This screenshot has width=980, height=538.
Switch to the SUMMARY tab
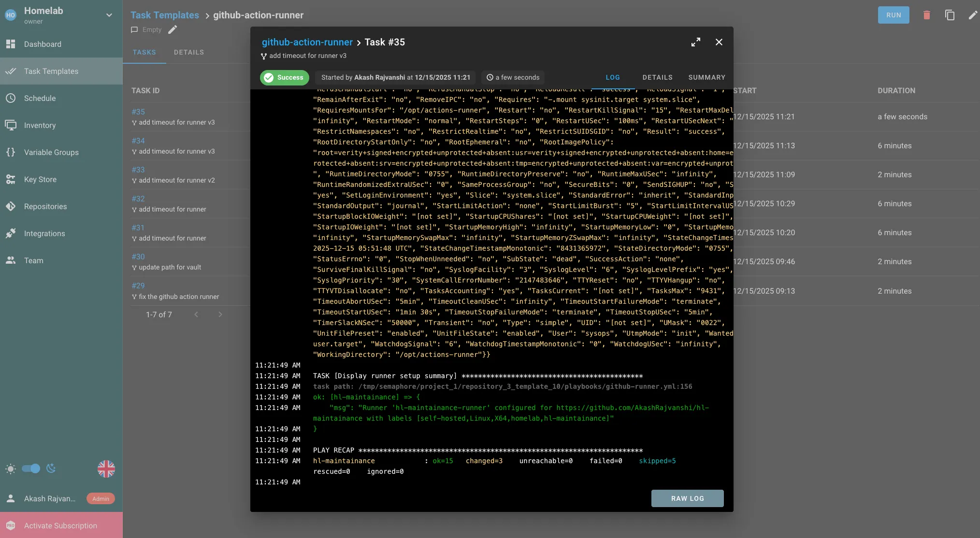(x=706, y=77)
